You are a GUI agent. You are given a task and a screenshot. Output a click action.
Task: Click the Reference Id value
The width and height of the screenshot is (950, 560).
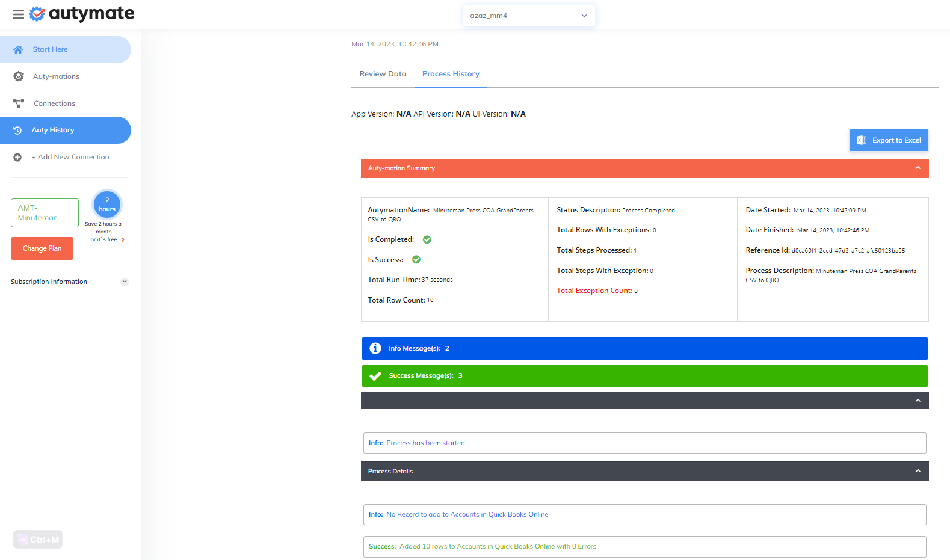[848, 251]
